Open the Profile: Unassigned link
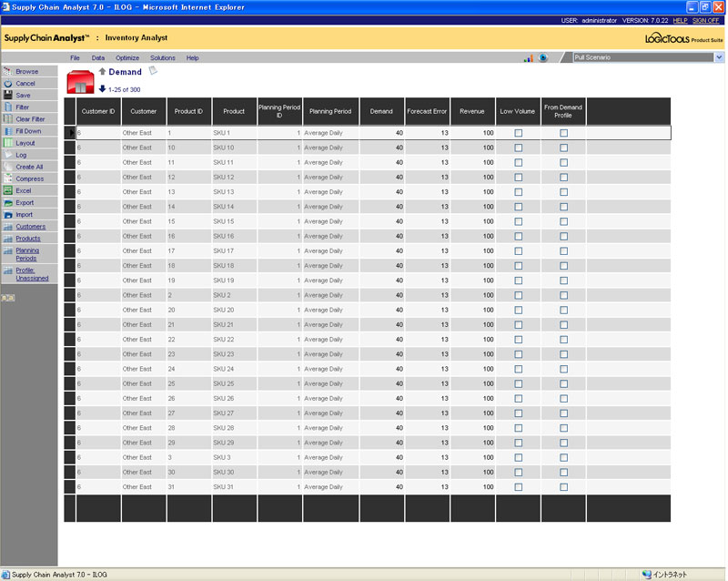Screen dimensions: 728x581 click(x=32, y=274)
